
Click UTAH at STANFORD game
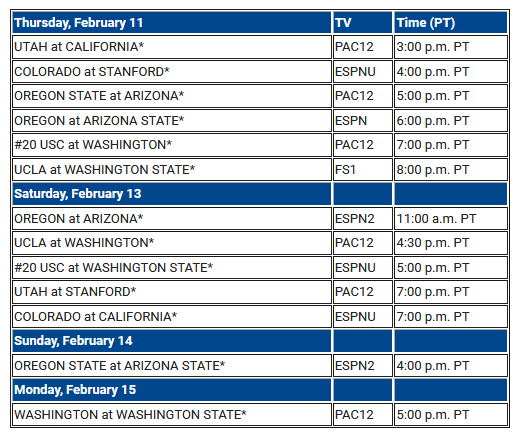tap(172, 292)
